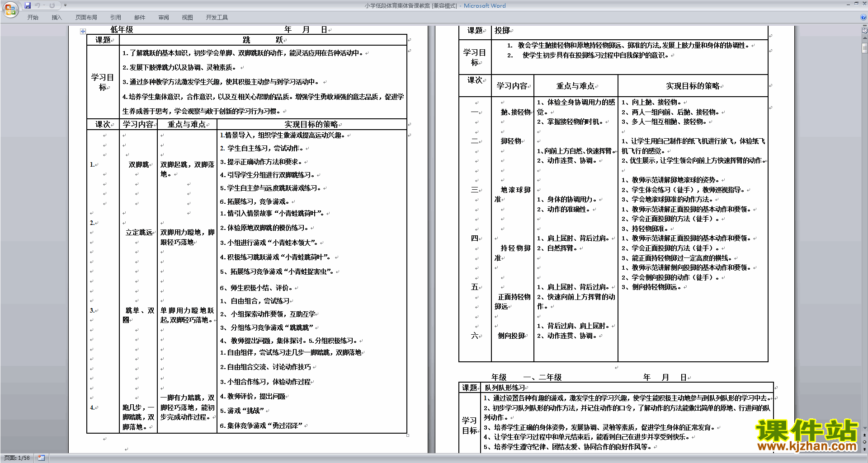Viewport: 868px width, 463px height.
Task: Expand Customize Quick Access Toolbar dropdown
Action: pyautogui.click(x=65, y=5)
